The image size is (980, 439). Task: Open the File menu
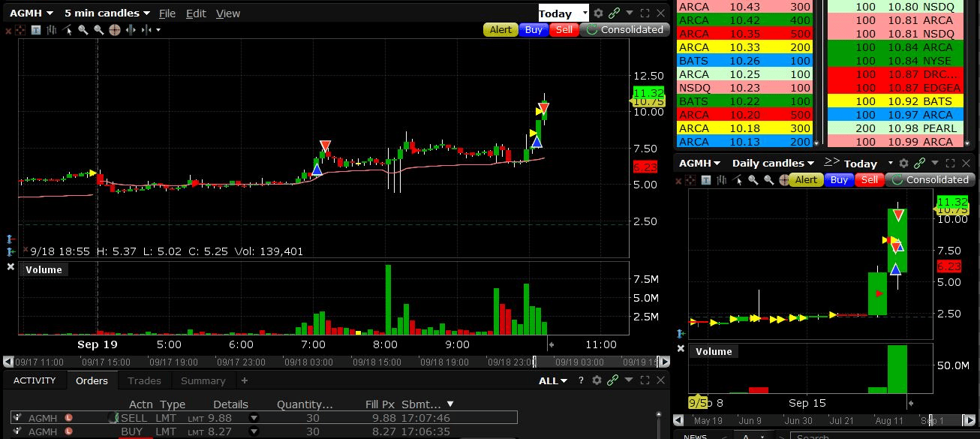tap(167, 13)
